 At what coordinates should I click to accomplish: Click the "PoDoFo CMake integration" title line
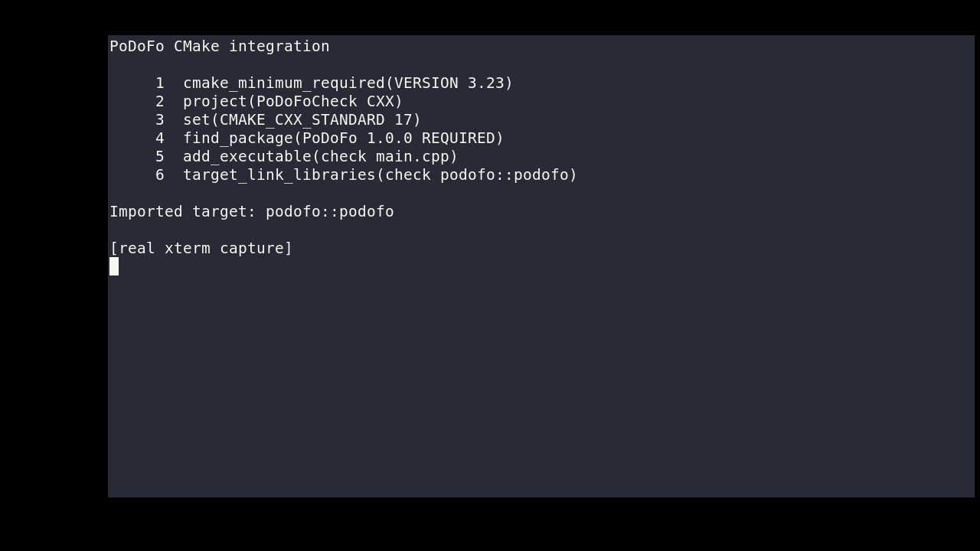coord(220,47)
